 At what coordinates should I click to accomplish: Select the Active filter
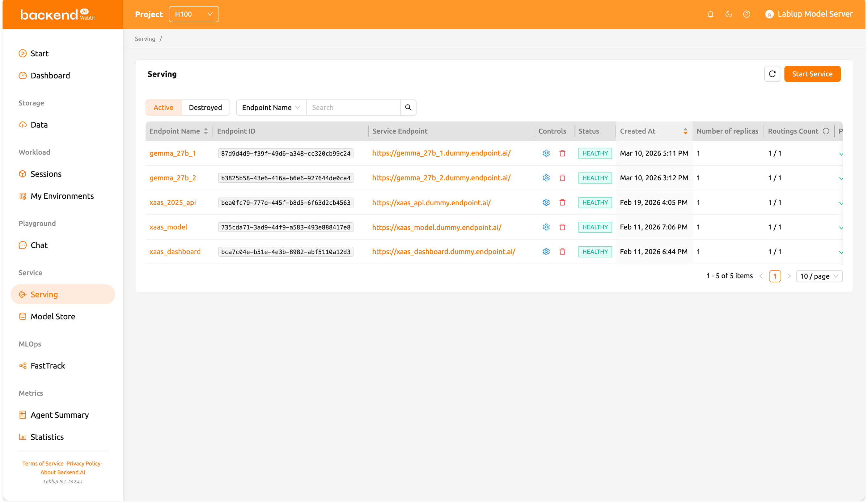(x=163, y=108)
